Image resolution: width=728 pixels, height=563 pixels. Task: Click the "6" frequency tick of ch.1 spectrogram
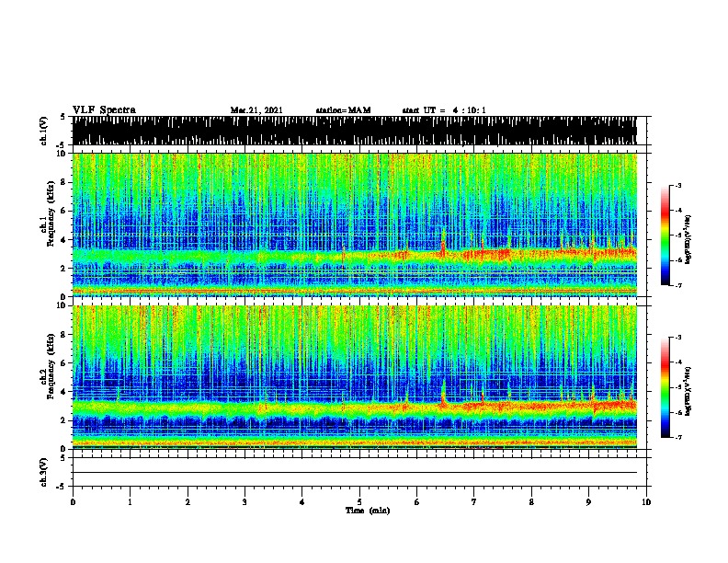point(64,211)
